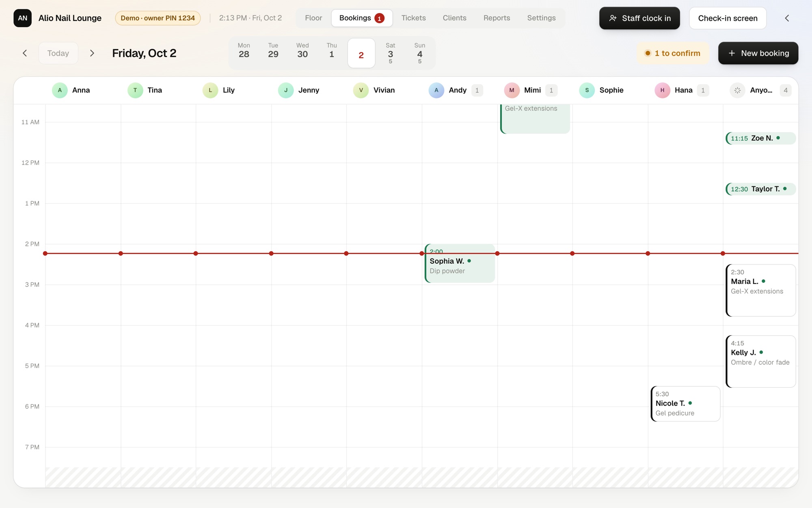Viewport: 812px width, 508px height.
Task: Click the red Bookings count badge
Action: click(x=379, y=18)
